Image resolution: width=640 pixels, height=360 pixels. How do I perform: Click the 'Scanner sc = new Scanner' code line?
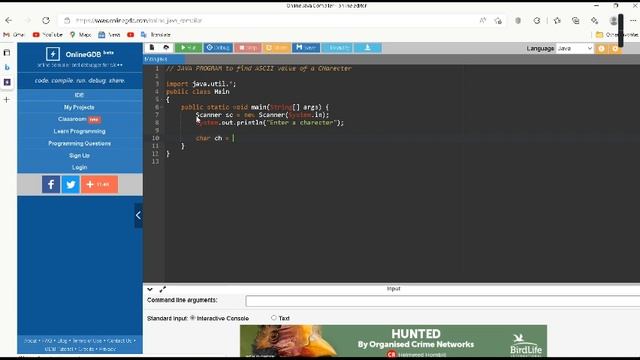point(262,115)
